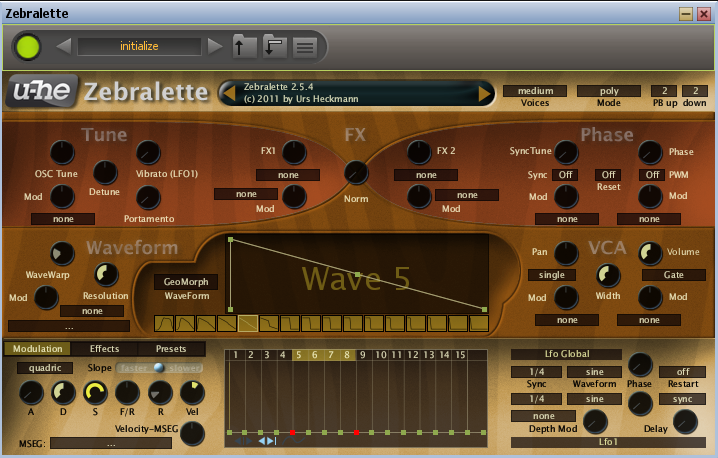Go to next preset with right arrow
Screen dimensions: 718x458
(x=215, y=46)
